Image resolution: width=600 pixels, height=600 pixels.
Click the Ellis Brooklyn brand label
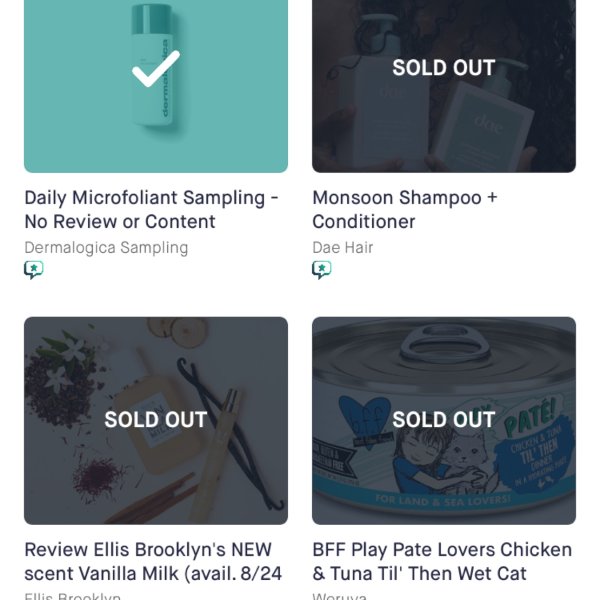[73, 596]
